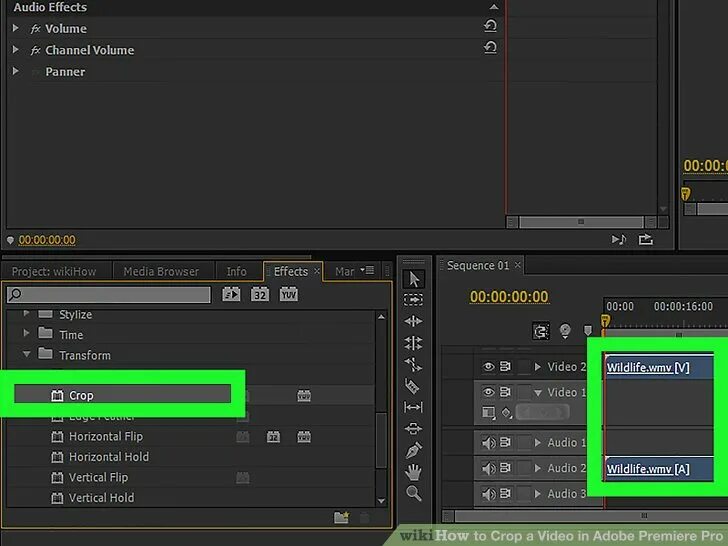Select the Pen tool
Viewport: 728px width, 546px height.
coord(413,449)
